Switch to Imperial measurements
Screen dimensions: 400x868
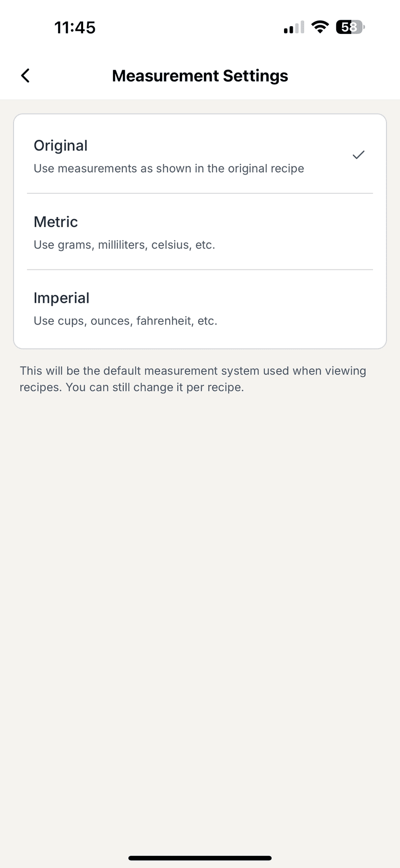61,298
